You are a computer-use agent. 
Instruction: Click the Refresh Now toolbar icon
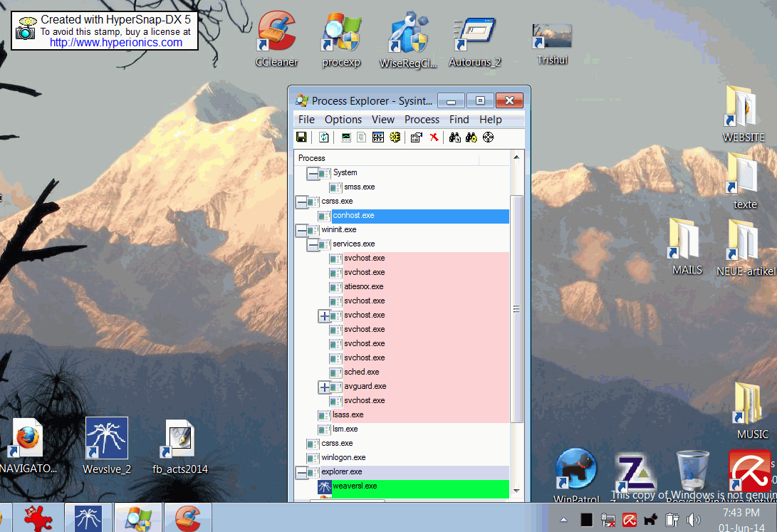[323, 137]
